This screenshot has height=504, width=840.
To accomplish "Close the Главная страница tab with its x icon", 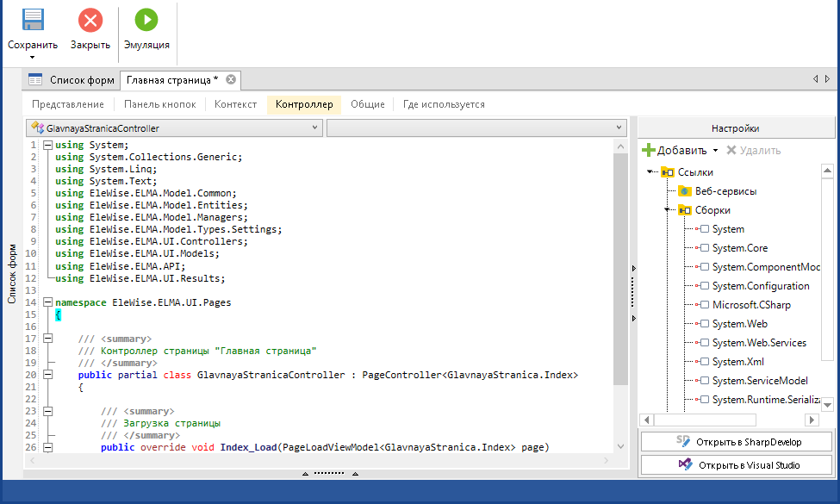I will pos(231,80).
